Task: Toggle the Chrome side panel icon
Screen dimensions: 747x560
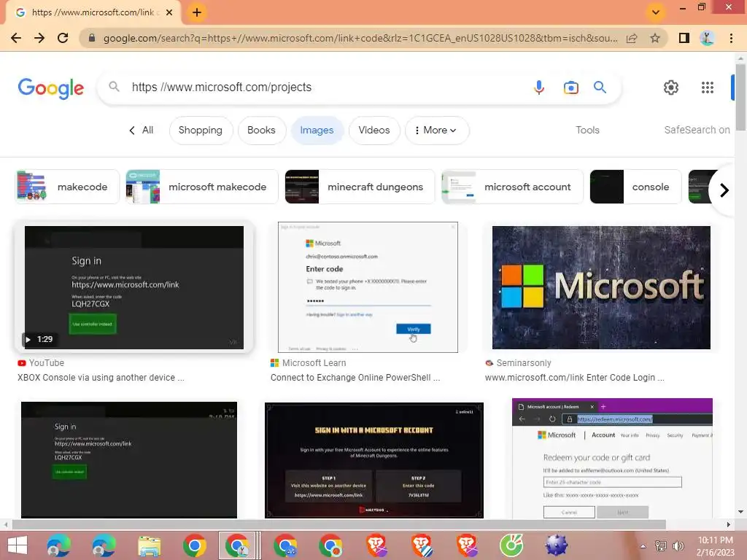Action: coord(684,38)
